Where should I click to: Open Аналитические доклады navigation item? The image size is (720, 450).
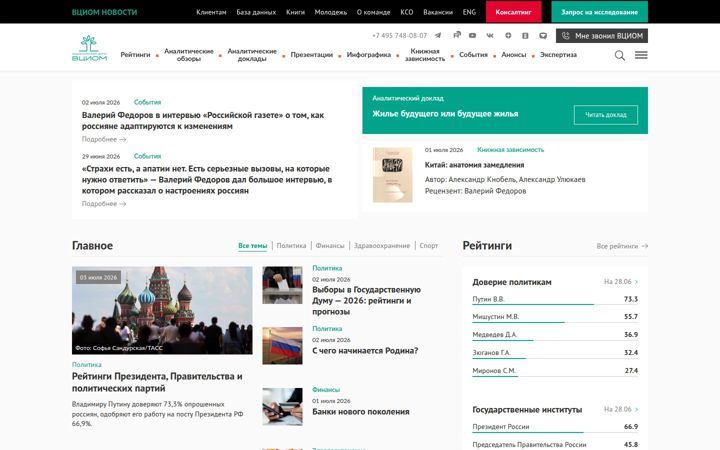coord(252,55)
